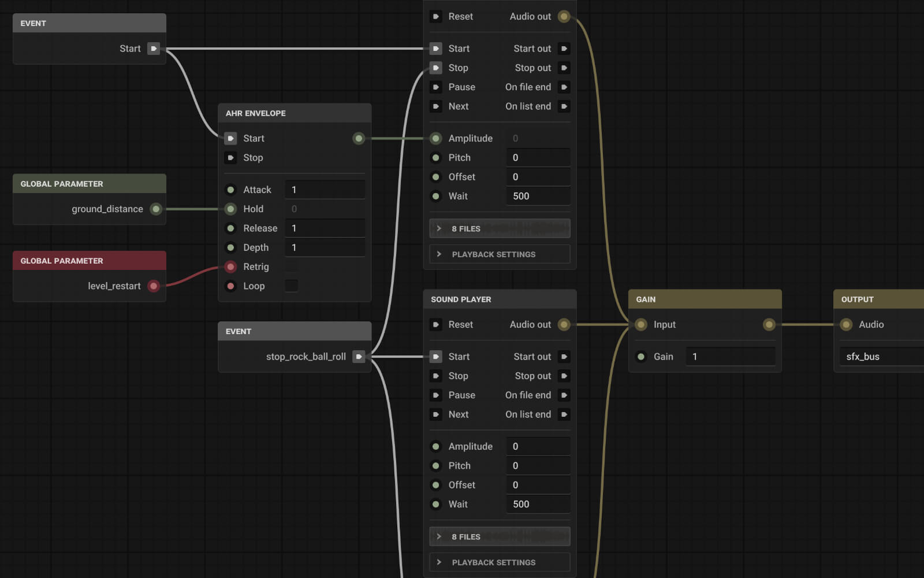Screen dimensions: 924x578
Task: Click the Gain node Input port
Action: click(641, 324)
